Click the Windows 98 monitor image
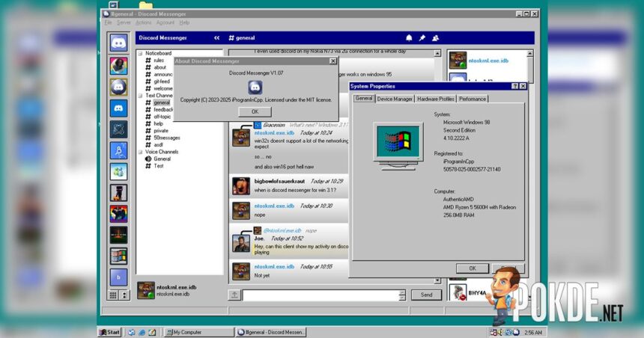Image resolution: width=644 pixels, height=338 pixels. tap(398, 146)
